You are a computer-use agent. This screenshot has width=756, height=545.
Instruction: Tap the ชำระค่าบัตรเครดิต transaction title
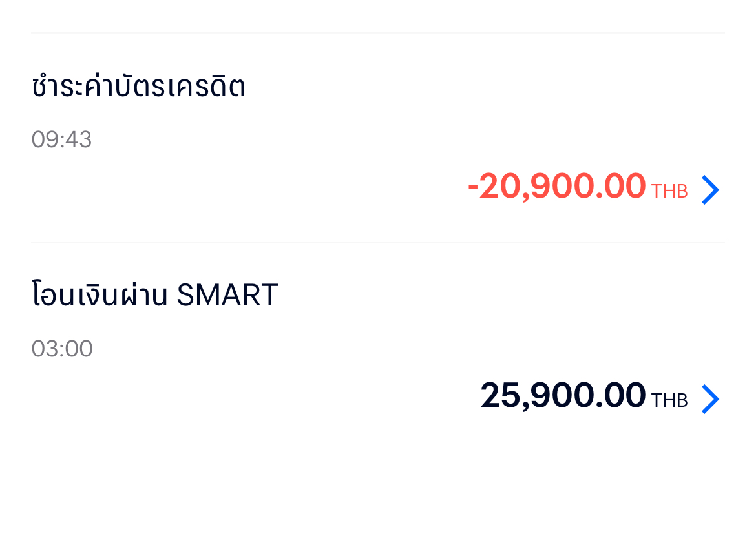[x=138, y=87]
